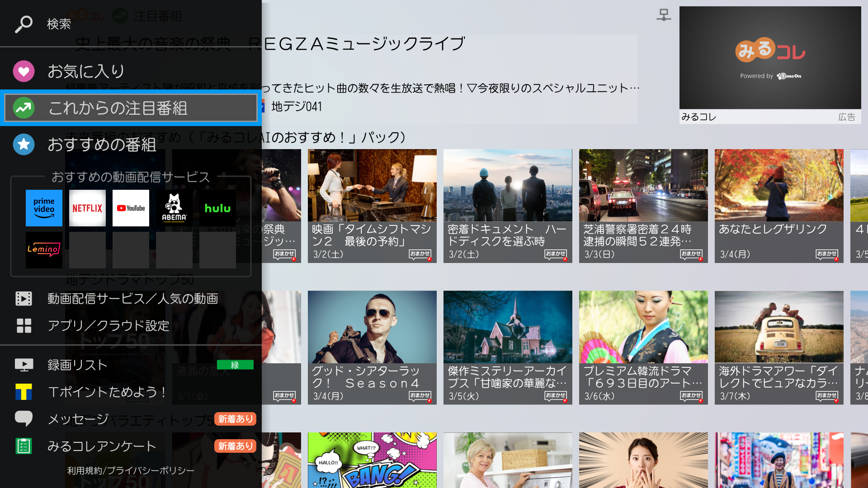
Task: Toggle the Netflix streaming service icon
Action: click(x=87, y=207)
